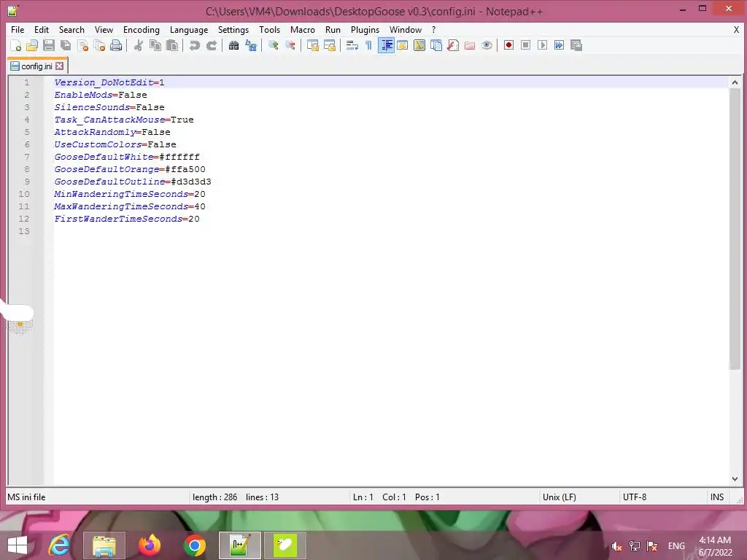
Task: Click the Cut scissors icon
Action: tap(138, 45)
